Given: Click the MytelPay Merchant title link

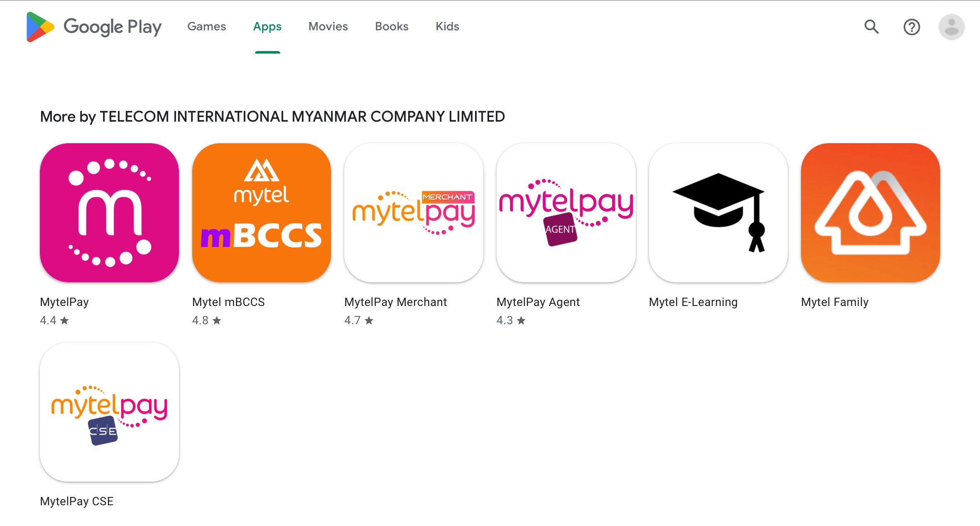Looking at the screenshot, I should [395, 302].
